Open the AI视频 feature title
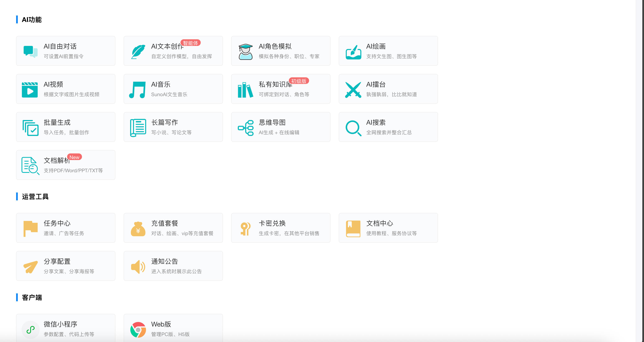 (x=53, y=85)
